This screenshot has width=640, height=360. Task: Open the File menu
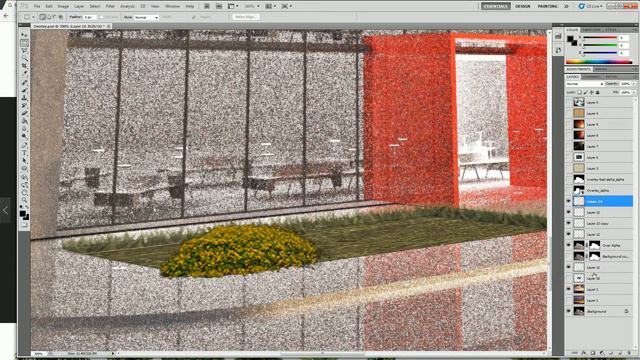(37, 7)
